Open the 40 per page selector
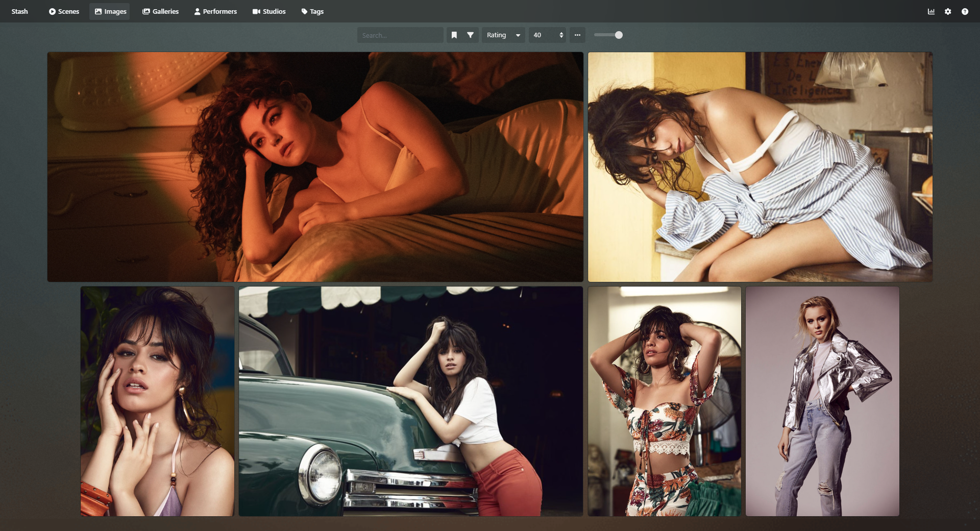Viewport: 980px width, 531px height. click(x=547, y=35)
